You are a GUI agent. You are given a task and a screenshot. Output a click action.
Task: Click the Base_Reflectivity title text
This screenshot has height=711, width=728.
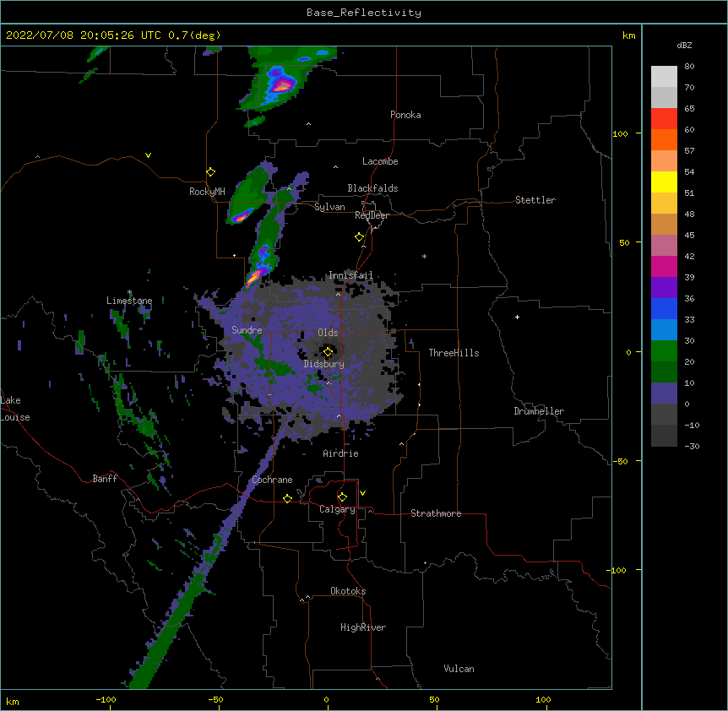click(364, 13)
